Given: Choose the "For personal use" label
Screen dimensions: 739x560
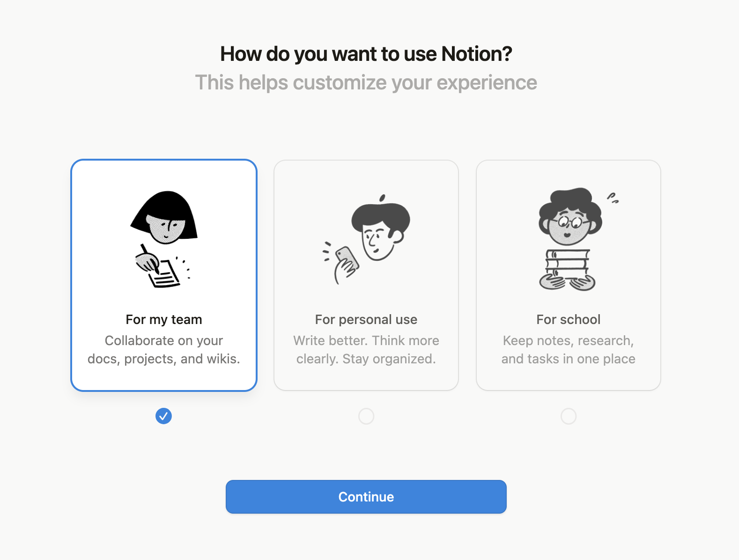Looking at the screenshot, I should [x=366, y=319].
